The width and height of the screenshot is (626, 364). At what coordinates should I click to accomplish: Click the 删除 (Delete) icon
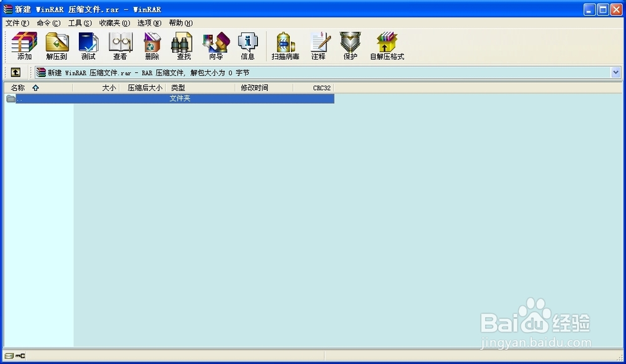152,46
